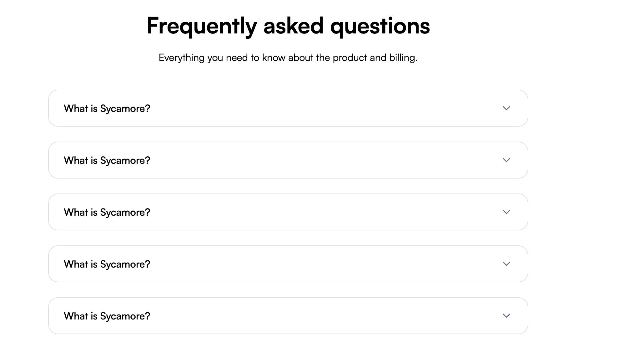Expand the first "What is Sycamore?" question

(x=107, y=108)
